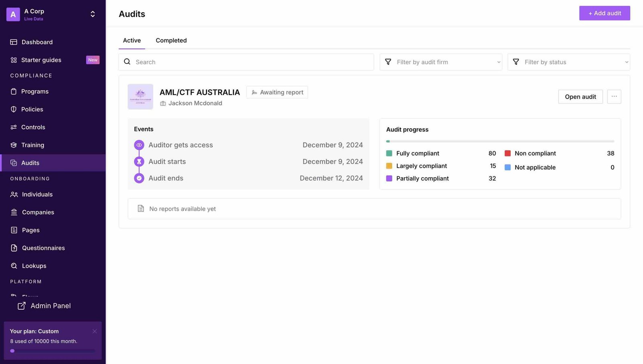Click the Dashboard icon in sidebar
The image size is (643, 364).
(x=14, y=42)
